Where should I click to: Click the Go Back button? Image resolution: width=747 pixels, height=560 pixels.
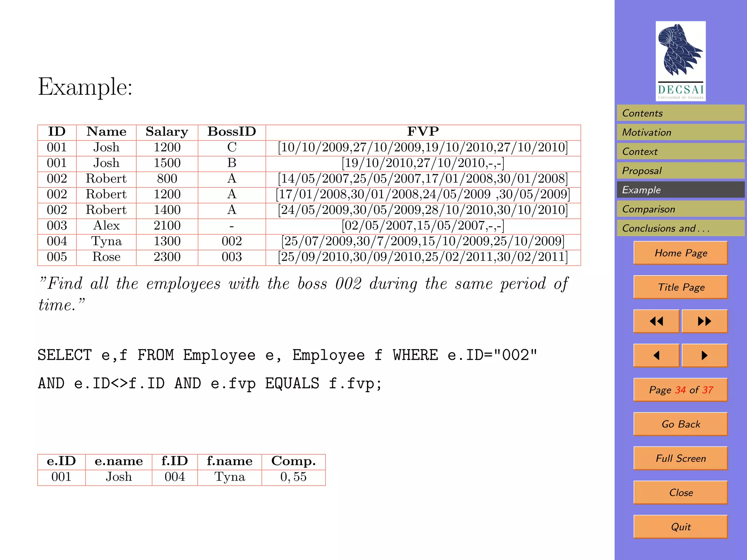coord(681,424)
